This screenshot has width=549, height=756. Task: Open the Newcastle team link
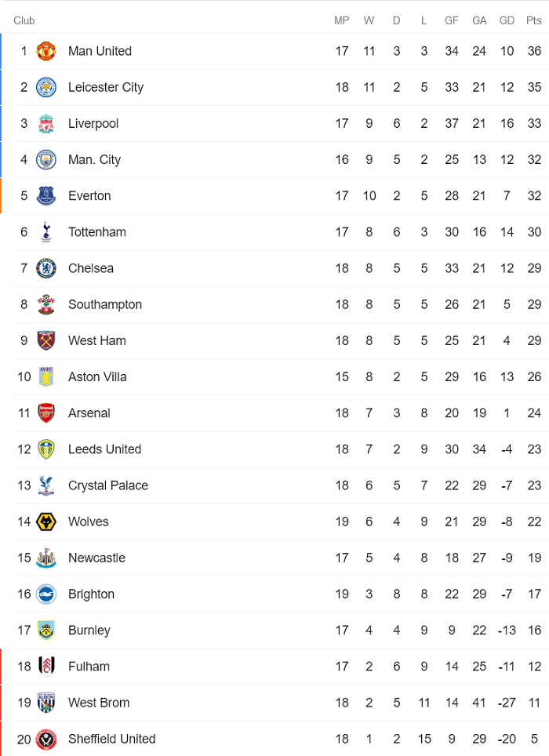(96, 558)
